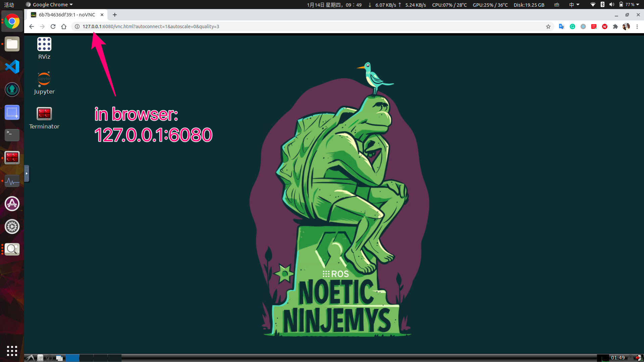Open the Grammarly extension
Viewport: 644px width, 362px height.
pos(573,26)
